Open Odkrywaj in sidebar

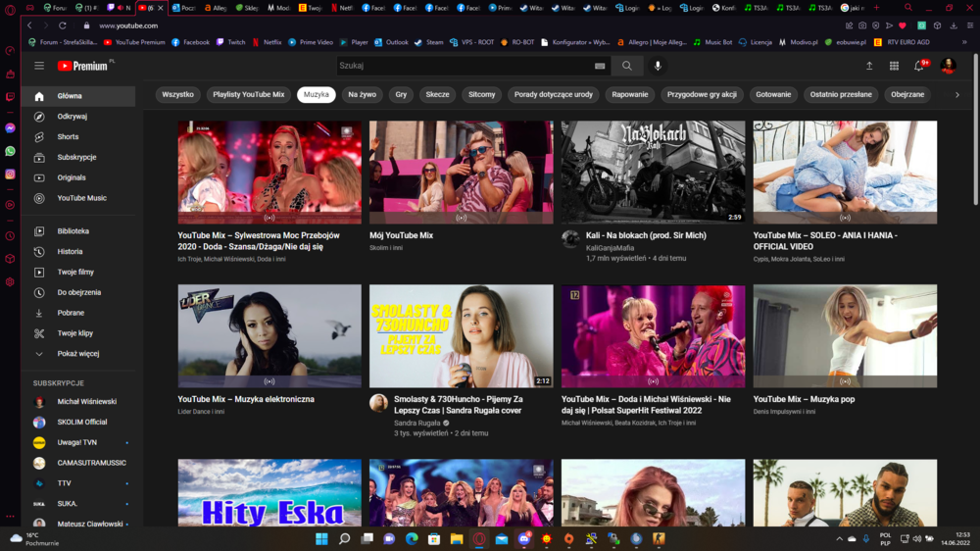(x=78, y=117)
